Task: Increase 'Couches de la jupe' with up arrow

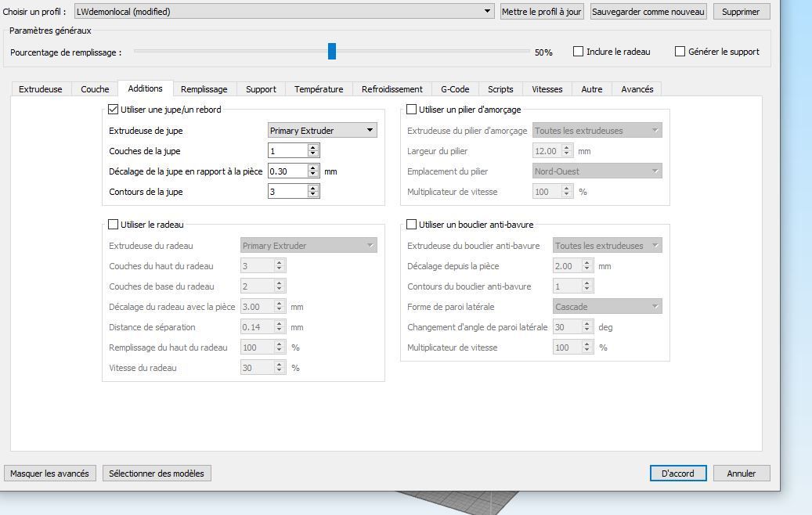Action: (x=312, y=147)
